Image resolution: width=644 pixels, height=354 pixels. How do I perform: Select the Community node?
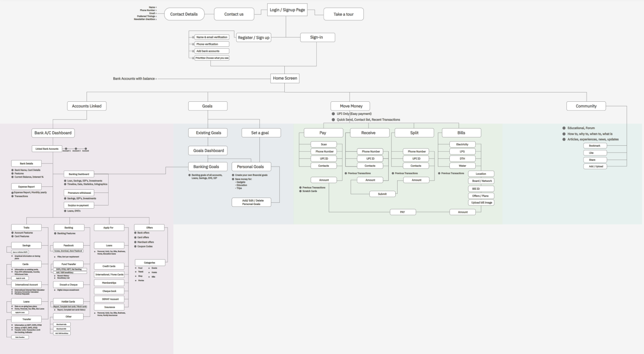point(586,106)
